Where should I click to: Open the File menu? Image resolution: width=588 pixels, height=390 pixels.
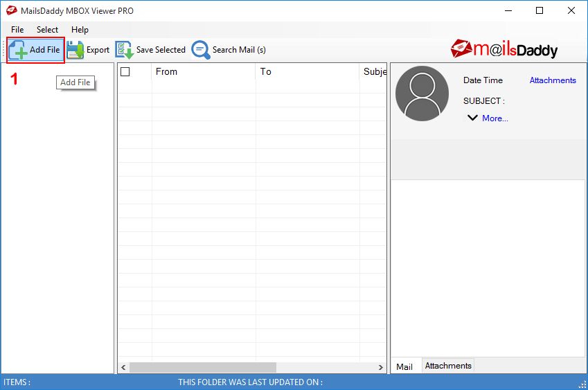(17, 30)
